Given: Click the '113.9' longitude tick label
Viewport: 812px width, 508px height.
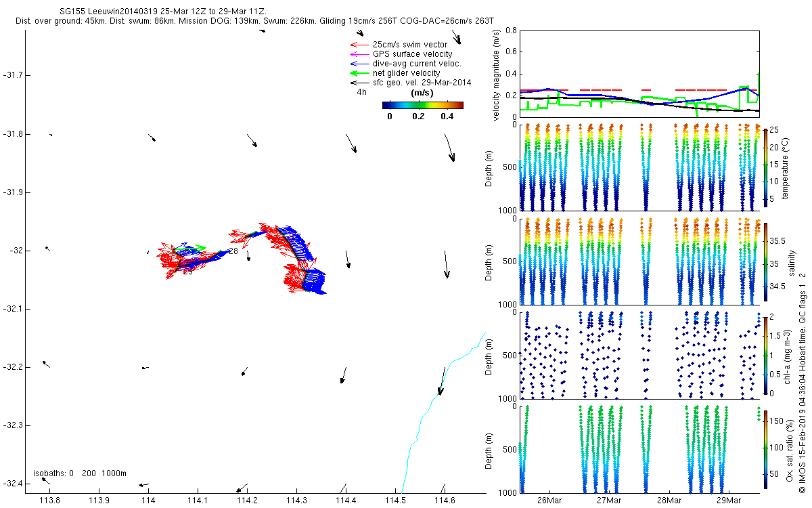Looking at the screenshot, I should (99, 500).
